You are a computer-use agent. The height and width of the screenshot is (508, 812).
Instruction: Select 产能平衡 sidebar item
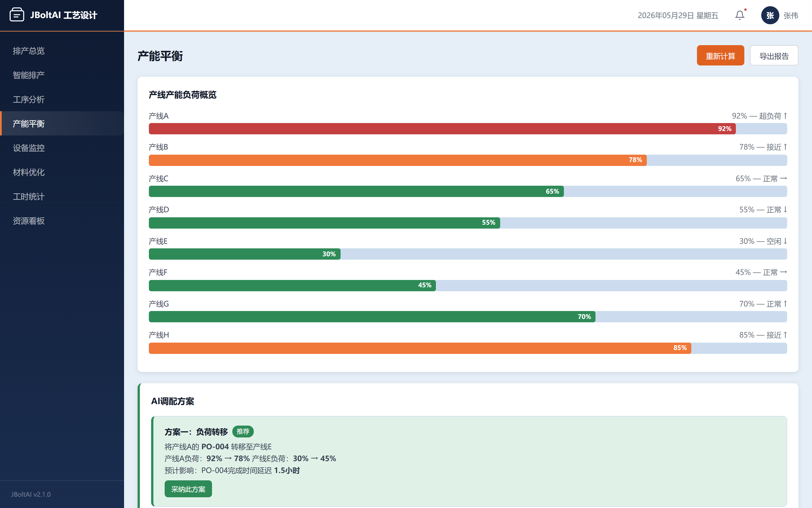click(x=62, y=124)
